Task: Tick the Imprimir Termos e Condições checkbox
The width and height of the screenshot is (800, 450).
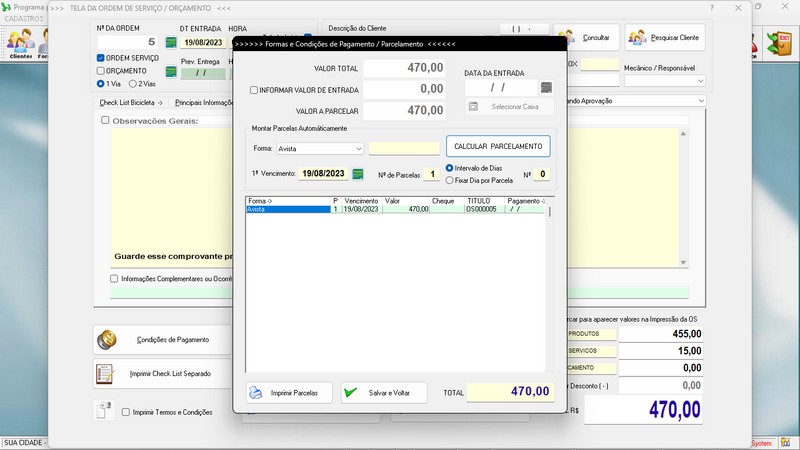Action: [126, 412]
